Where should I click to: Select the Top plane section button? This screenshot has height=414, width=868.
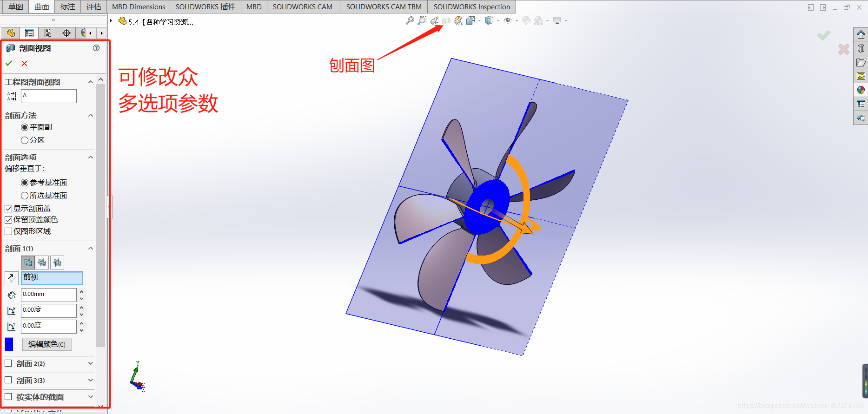(42, 263)
